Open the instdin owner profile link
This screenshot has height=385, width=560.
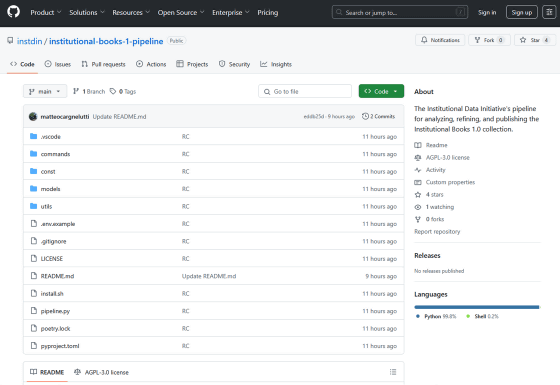[x=29, y=41]
